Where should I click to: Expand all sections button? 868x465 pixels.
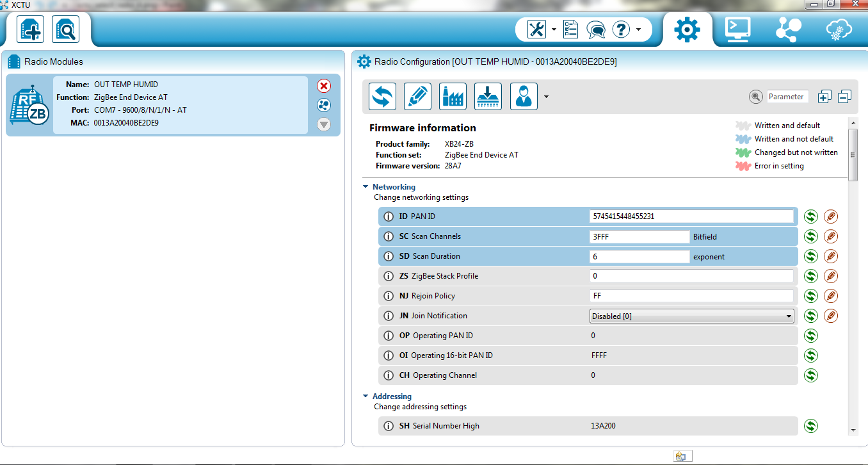click(824, 97)
